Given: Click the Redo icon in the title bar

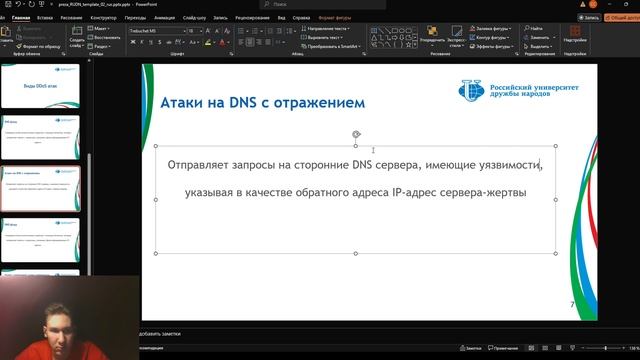Looking at the screenshot, I should [x=31, y=4].
